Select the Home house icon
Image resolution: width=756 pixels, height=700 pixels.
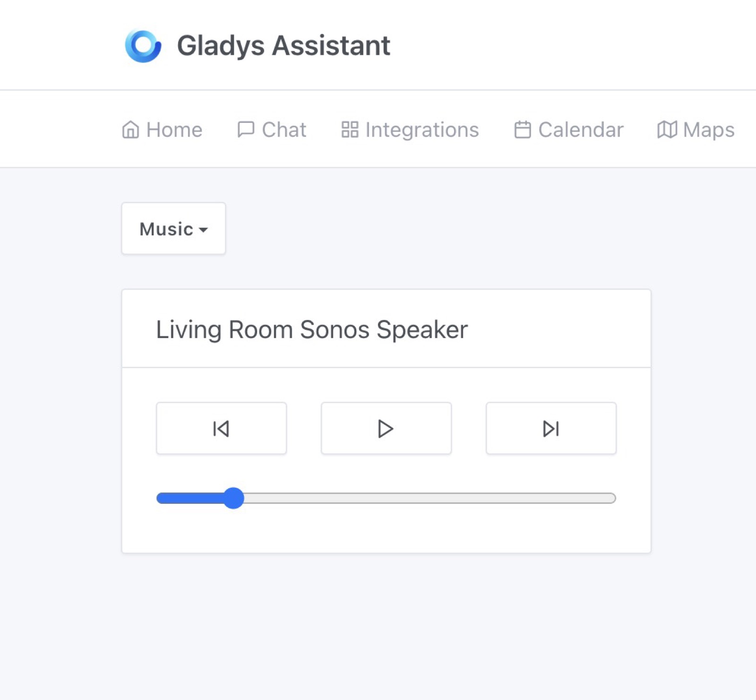[130, 129]
